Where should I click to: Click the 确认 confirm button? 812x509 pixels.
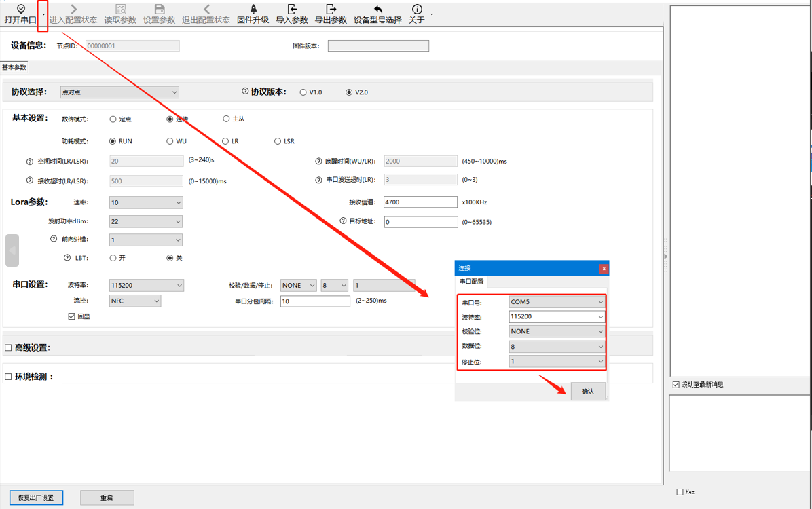coord(588,392)
